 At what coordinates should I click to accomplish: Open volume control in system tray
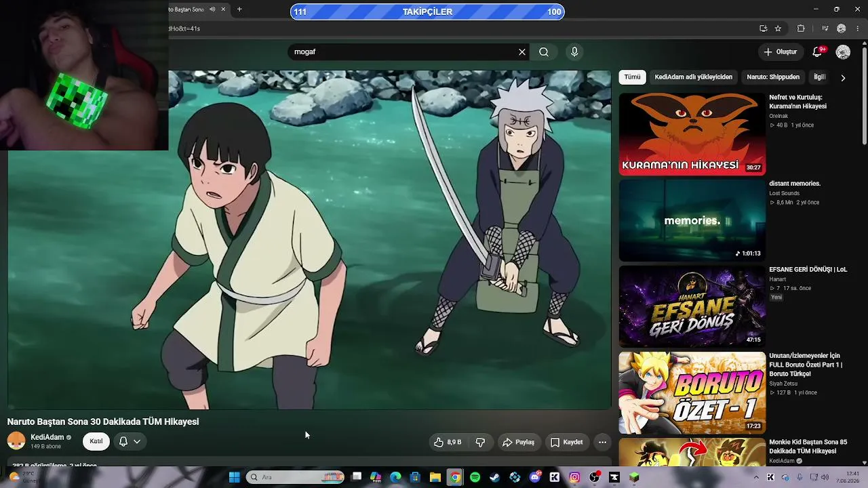(825, 477)
